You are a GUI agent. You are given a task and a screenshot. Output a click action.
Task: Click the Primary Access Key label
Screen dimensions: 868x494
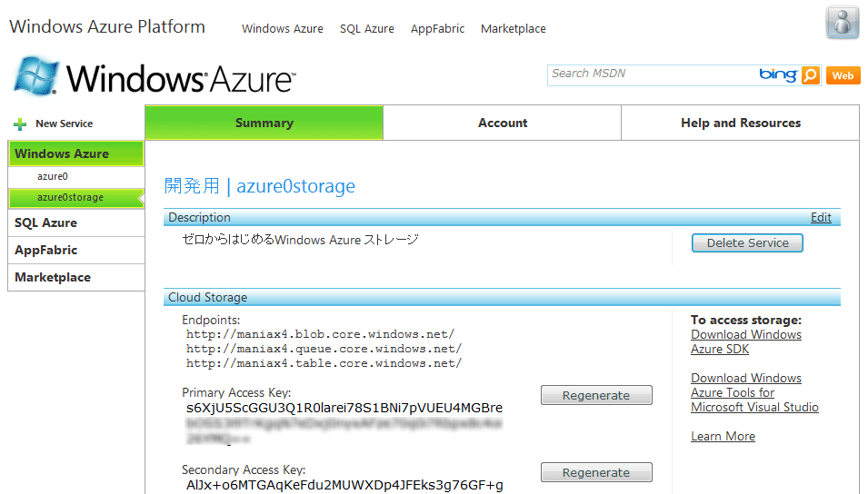click(236, 393)
